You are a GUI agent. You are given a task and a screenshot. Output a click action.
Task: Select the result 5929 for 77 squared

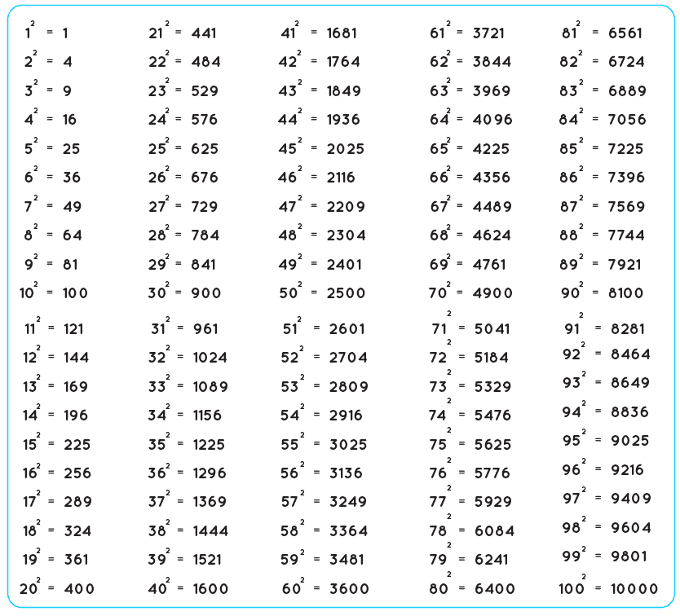493,502
